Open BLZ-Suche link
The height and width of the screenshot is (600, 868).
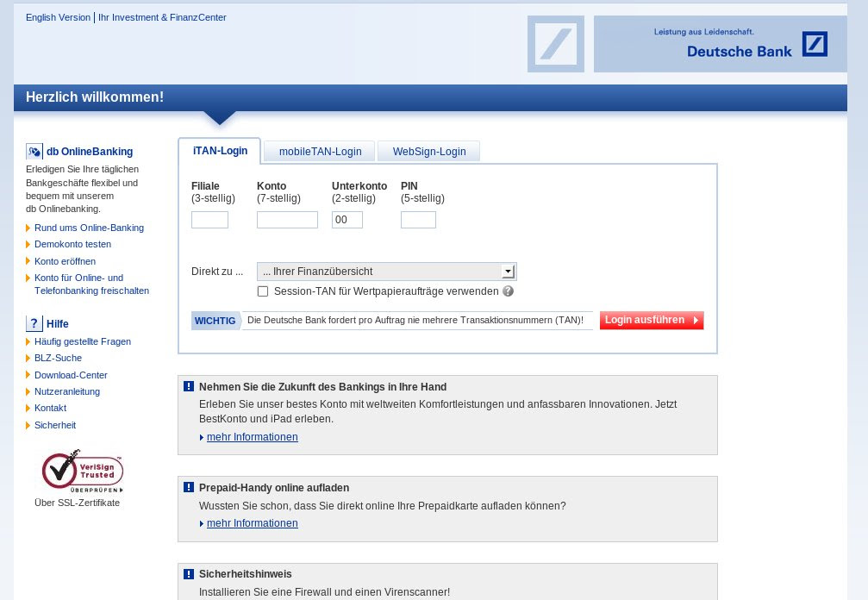58,358
